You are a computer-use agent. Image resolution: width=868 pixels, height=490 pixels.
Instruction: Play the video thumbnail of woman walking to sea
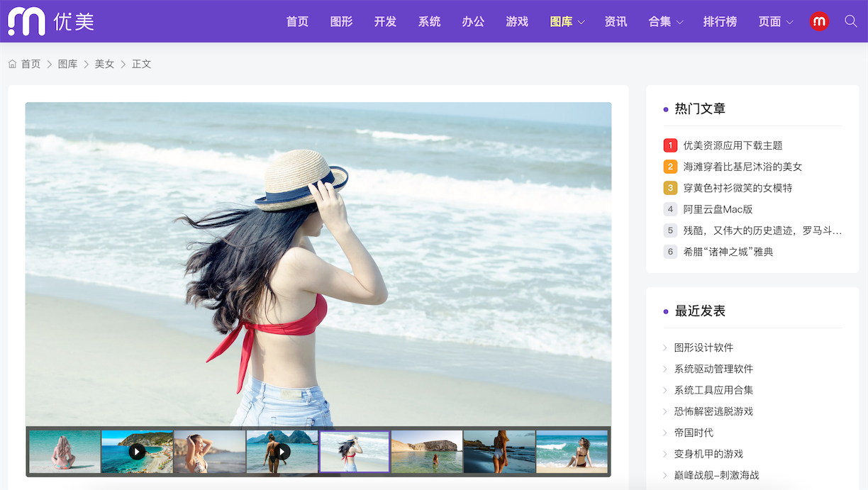pos(282,452)
